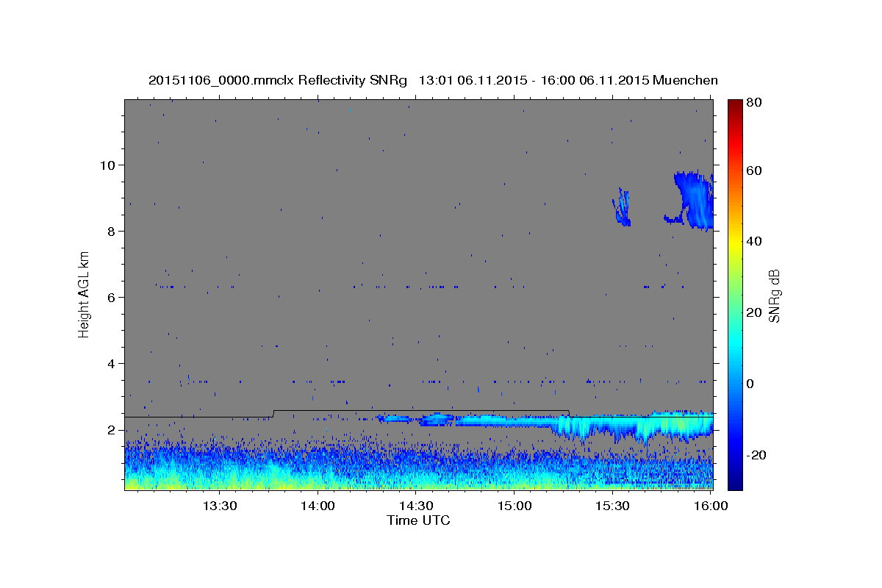
Task: Click the dark red top of the colorbar
Action: click(735, 107)
